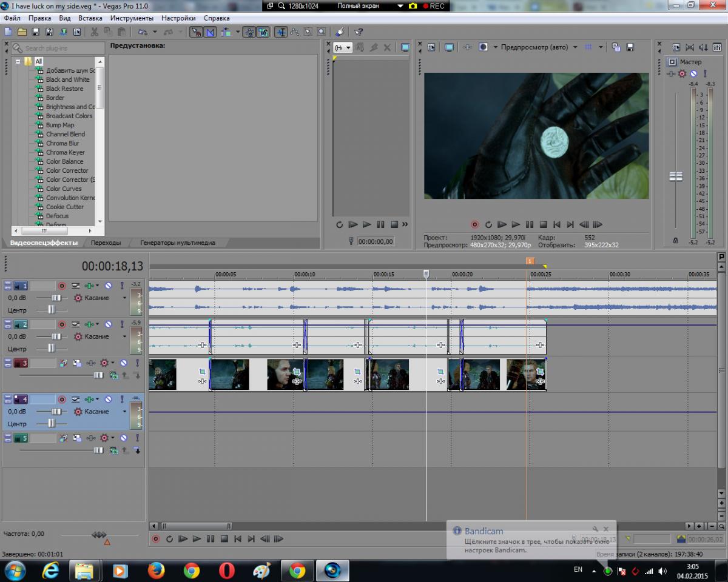This screenshot has height=582, width=728.
Task: Click the Open project folder icon
Action: tap(22, 32)
